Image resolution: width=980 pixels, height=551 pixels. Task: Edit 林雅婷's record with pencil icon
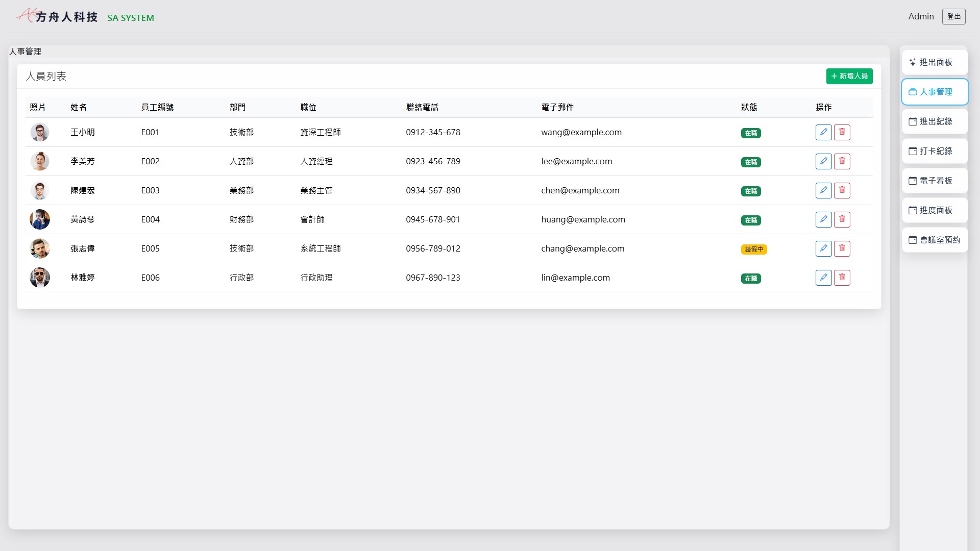pyautogui.click(x=823, y=278)
